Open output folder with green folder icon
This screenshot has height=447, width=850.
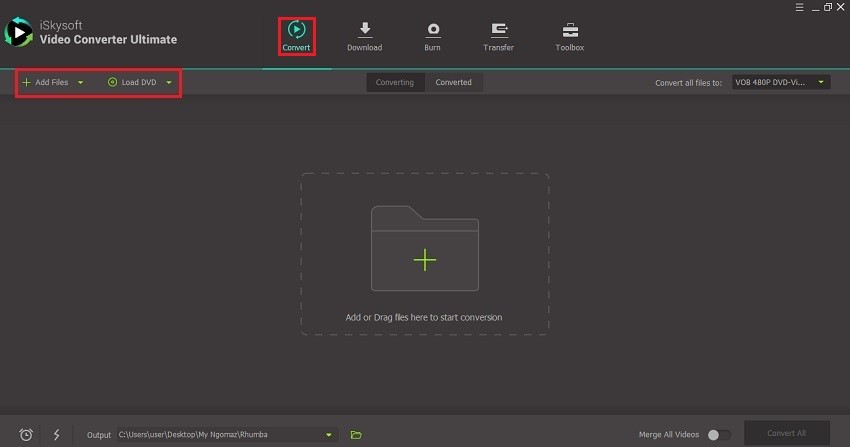(x=356, y=434)
